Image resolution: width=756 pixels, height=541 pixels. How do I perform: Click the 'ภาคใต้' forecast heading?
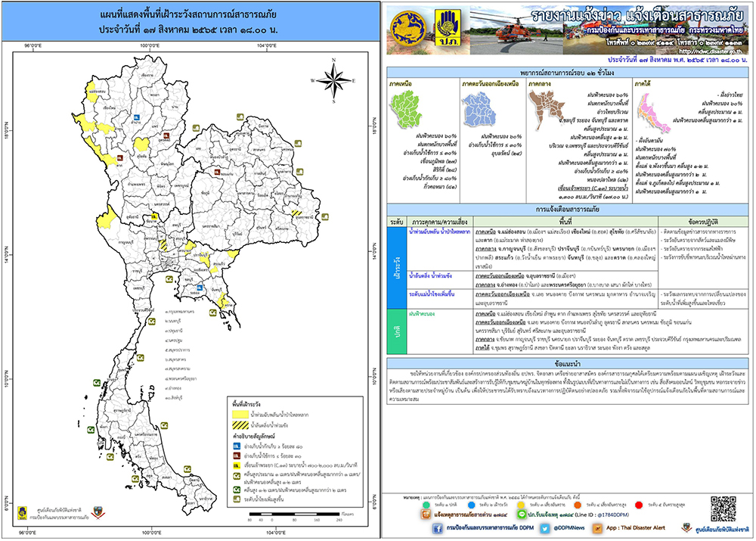click(x=643, y=84)
